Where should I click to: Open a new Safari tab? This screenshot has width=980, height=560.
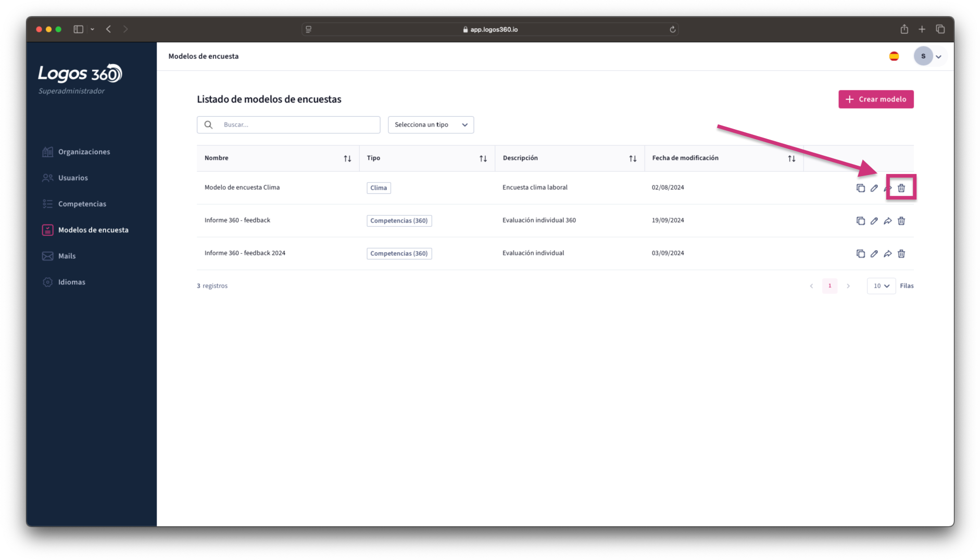[922, 29]
